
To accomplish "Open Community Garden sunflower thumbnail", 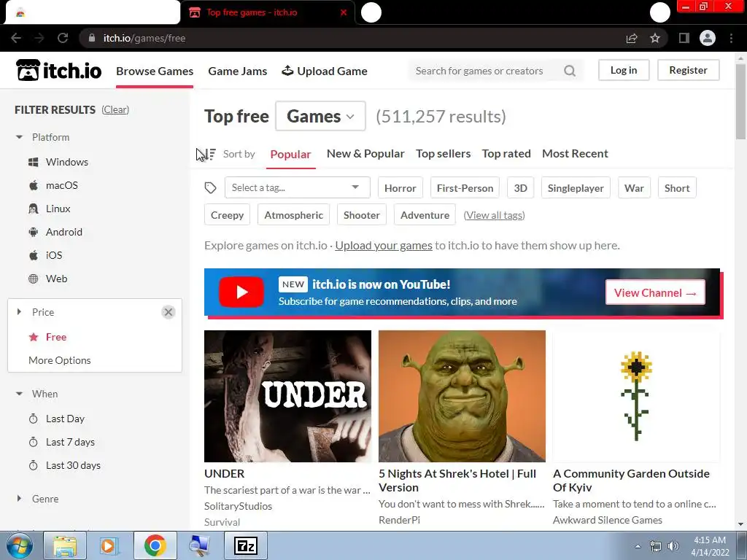I will (x=636, y=396).
